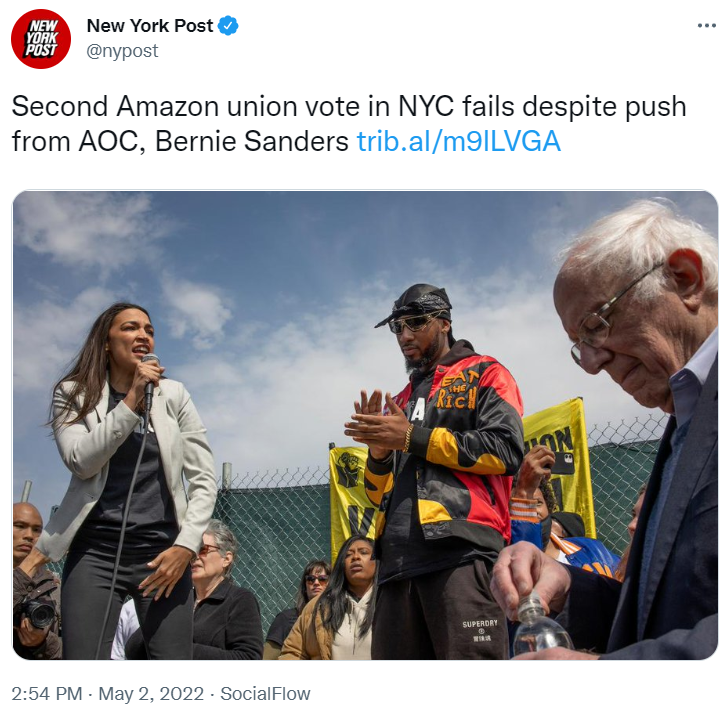Select the tweet headline text
726x711 pixels.
(349, 124)
